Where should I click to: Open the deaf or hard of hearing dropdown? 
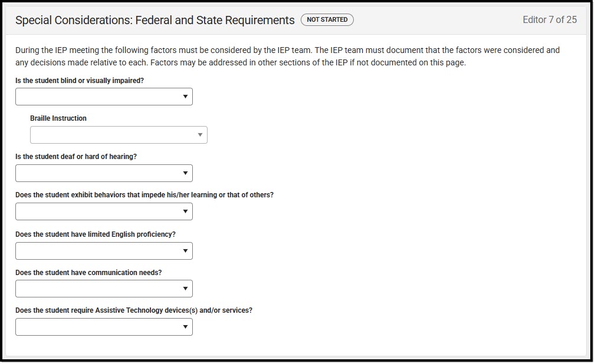104,173
